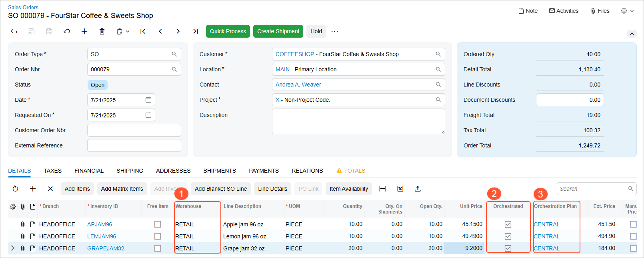
Task: Click the undo cancel icon in toolbar
Action: (x=67, y=31)
